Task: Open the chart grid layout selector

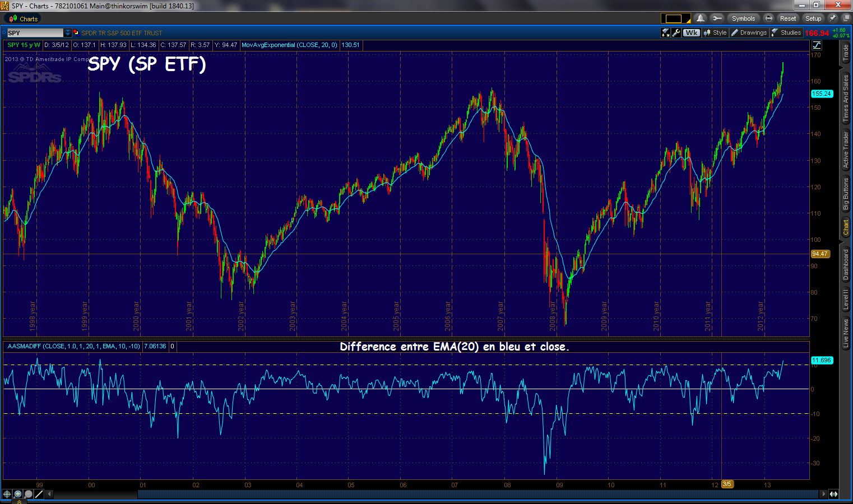Action: coord(675,18)
